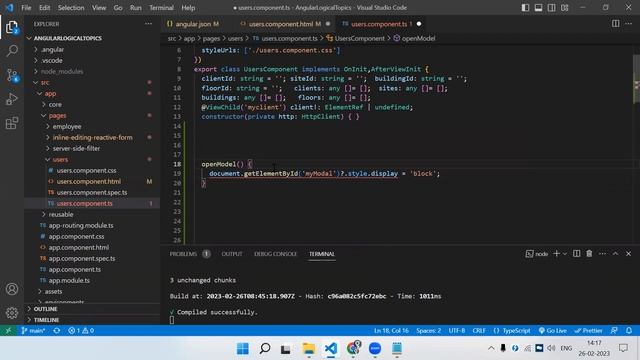Split the terminal panel
This screenshot has width=640, height=360.
(x=576, y=253)
